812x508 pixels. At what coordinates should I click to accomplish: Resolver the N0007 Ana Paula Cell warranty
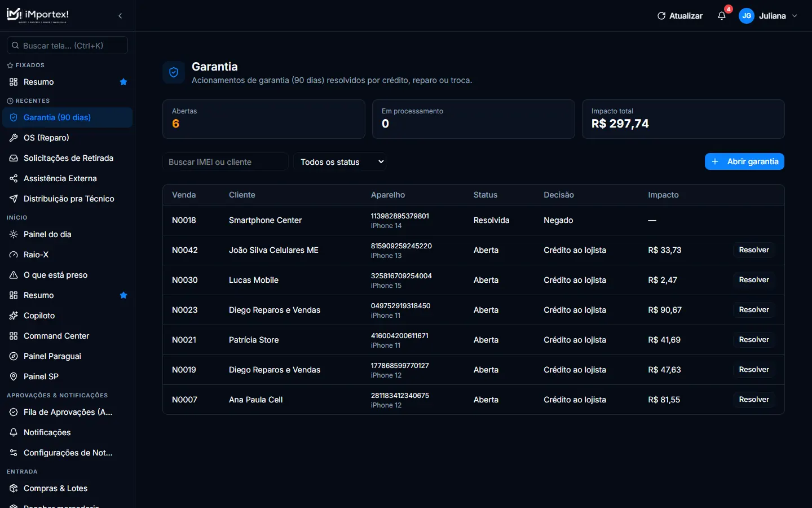(754, 400)
